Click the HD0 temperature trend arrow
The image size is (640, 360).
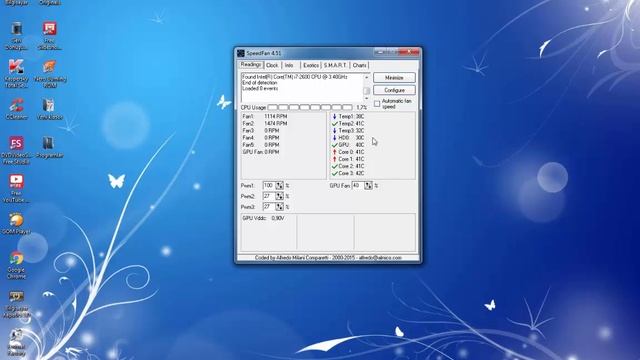pos(335,138)
